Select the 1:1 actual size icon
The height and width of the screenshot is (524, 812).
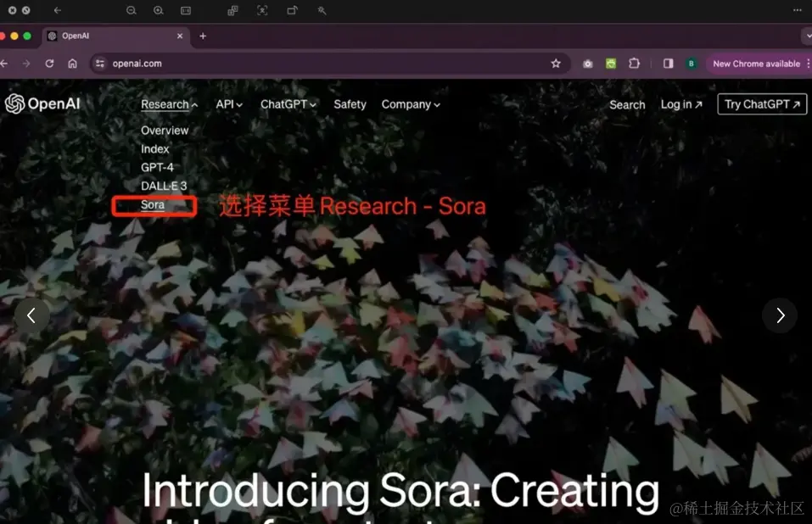(x=185, y=10)
